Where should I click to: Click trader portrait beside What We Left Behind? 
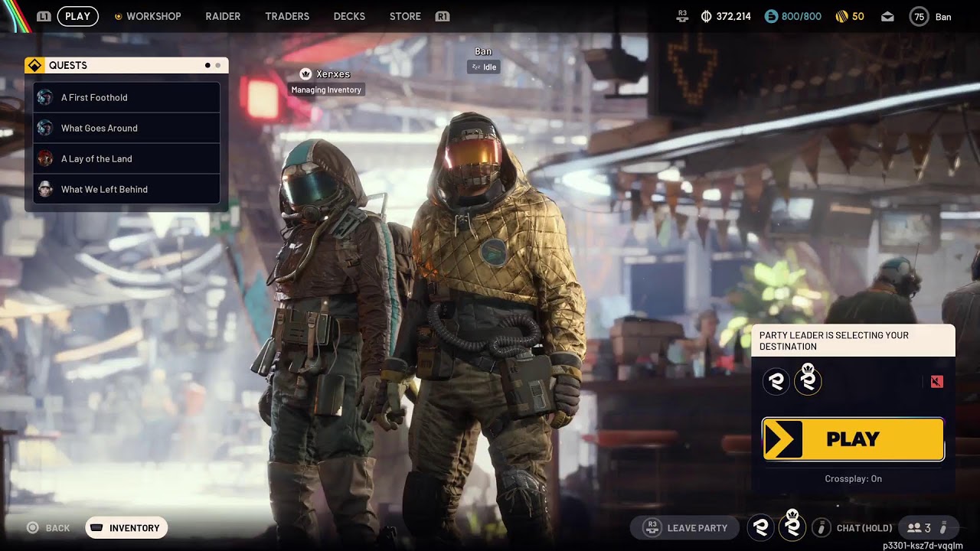[x=45, y=189]
